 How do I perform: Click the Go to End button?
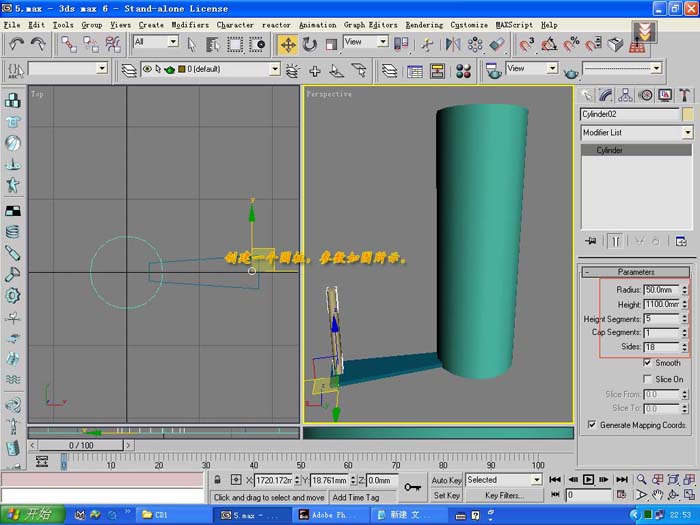pos(621,479)
